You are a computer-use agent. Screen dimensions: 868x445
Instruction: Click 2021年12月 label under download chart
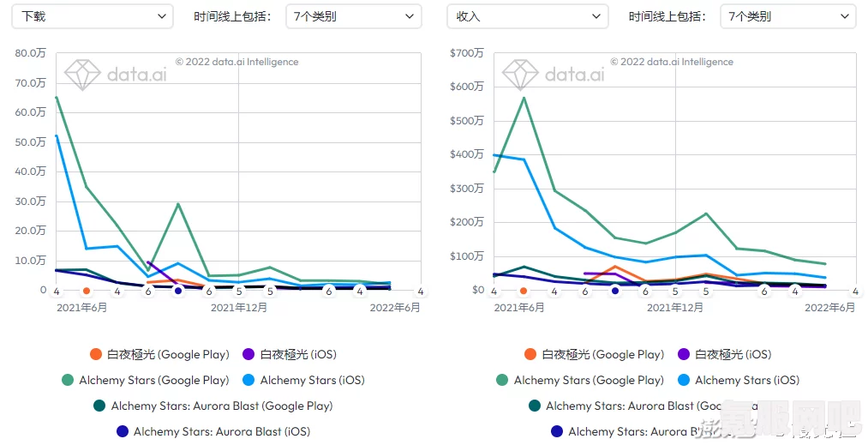point(239,308)
